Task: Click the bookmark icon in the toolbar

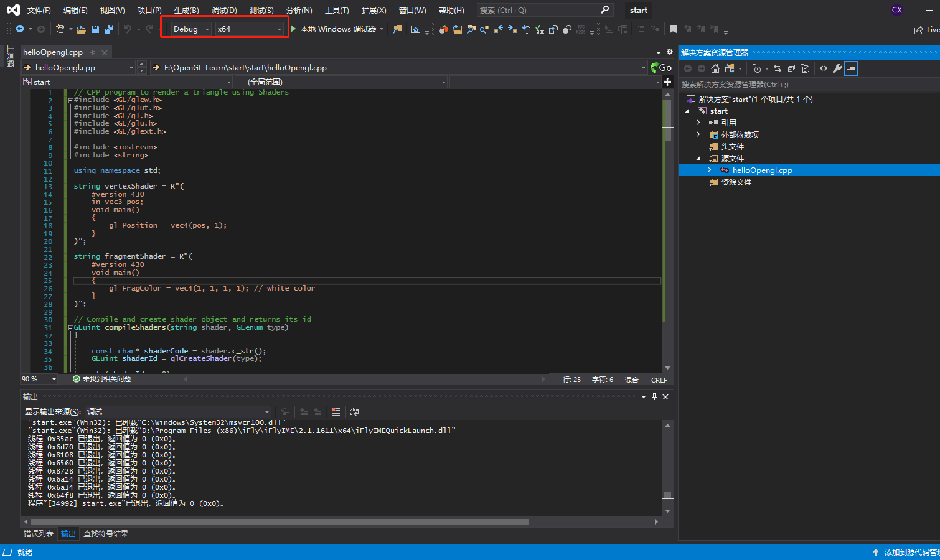Action: [x=673, y=29]
